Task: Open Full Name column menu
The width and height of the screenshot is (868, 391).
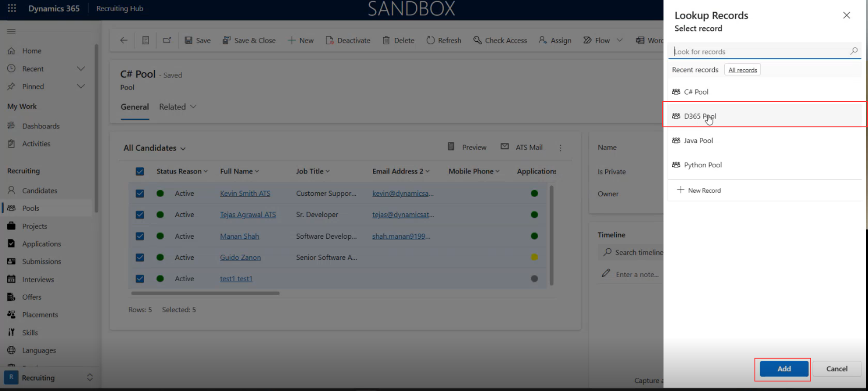Action: (240, 171)
